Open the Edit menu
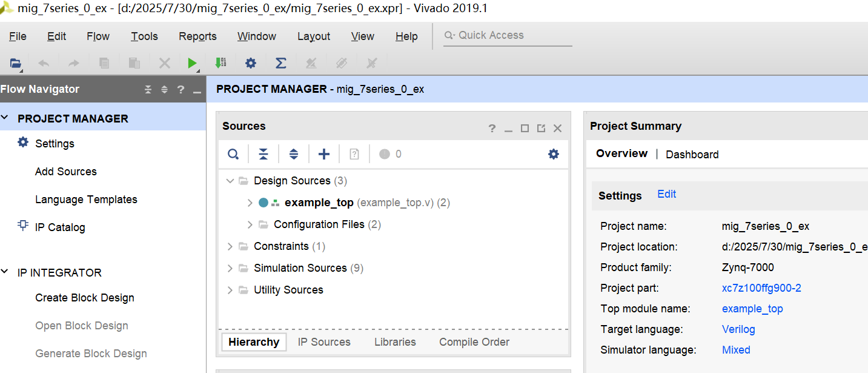 point(56,36)
